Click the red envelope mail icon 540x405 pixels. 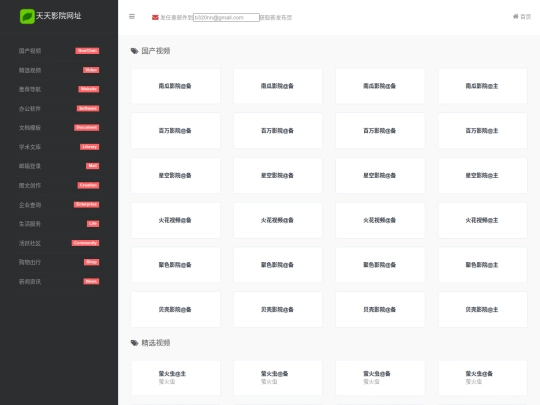click(x=155, y=18)
